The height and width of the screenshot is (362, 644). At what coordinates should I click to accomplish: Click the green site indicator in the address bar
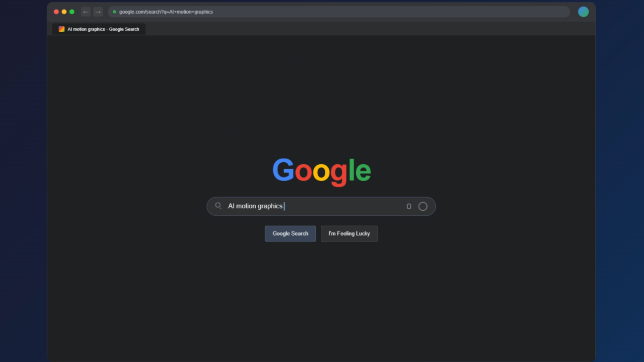(x=114, y=11)
